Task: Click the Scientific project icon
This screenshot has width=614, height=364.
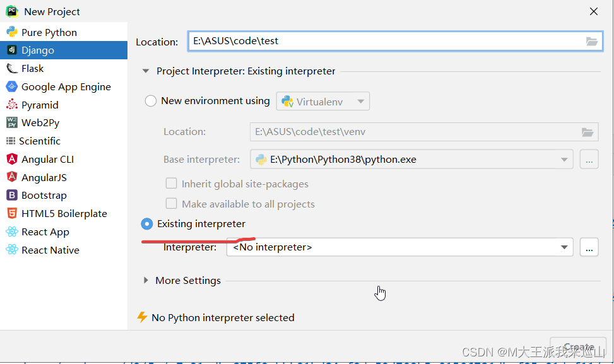Action: click(x=11, y=141)
